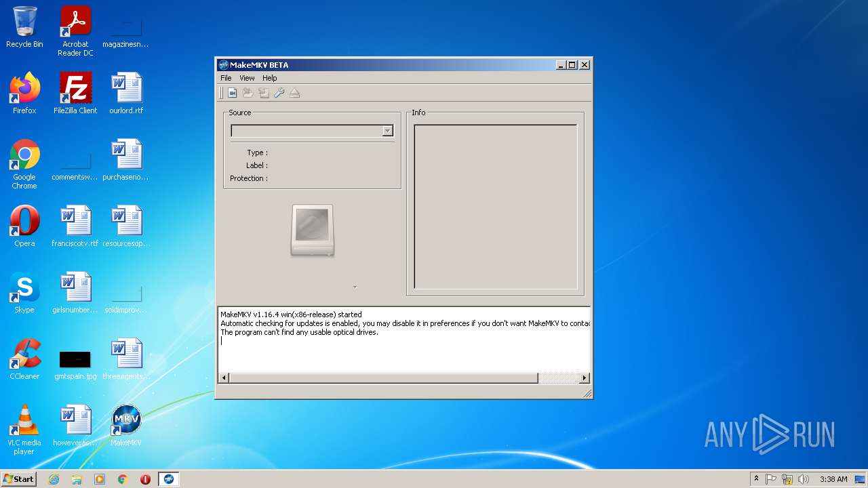Image resolution: width=868 pixels, height=488 pixels.
Task: Open the View menu
Action: tap(247, 78)
